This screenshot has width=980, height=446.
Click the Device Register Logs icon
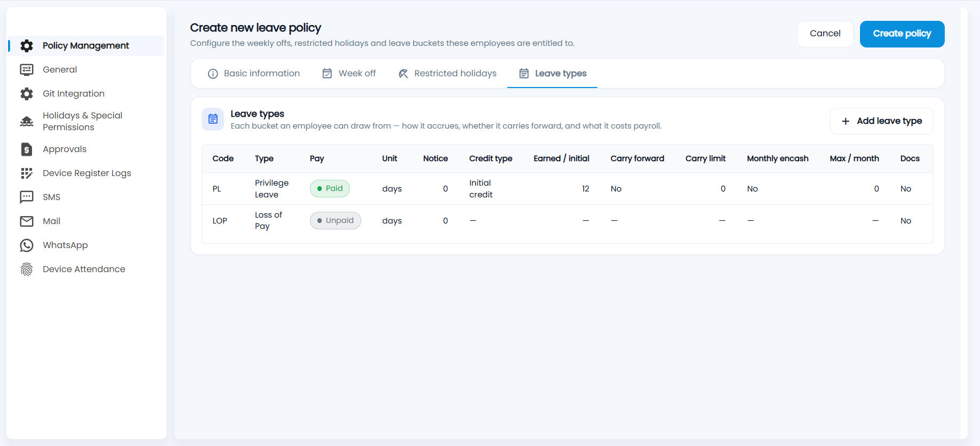click(x=27, y=173)
